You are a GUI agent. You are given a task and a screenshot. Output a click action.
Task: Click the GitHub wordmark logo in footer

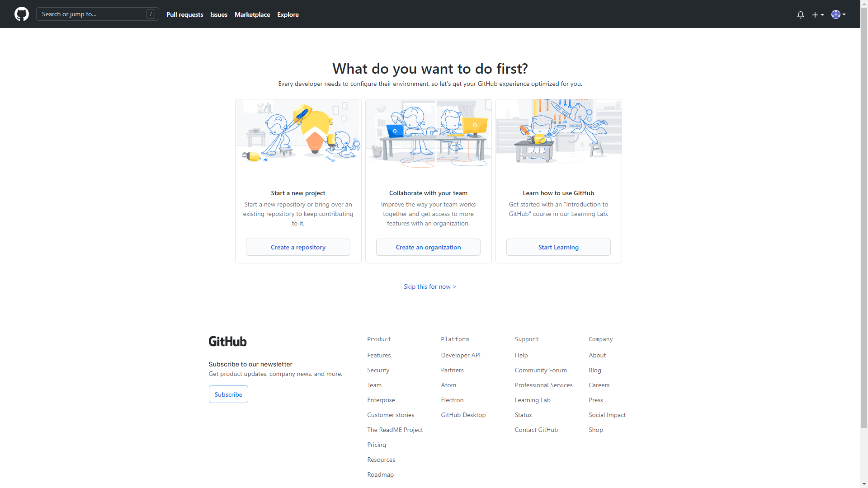[227, 341]
